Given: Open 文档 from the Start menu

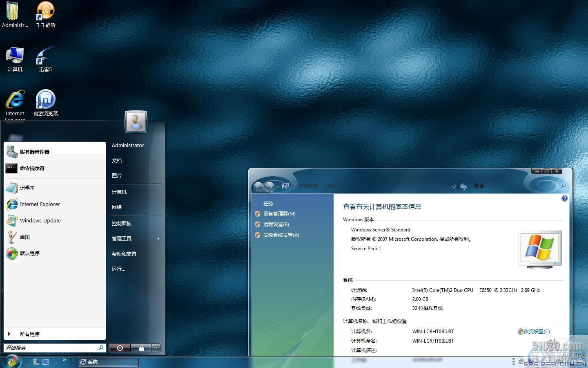Looking at the screenshot, I should (117, 161).
